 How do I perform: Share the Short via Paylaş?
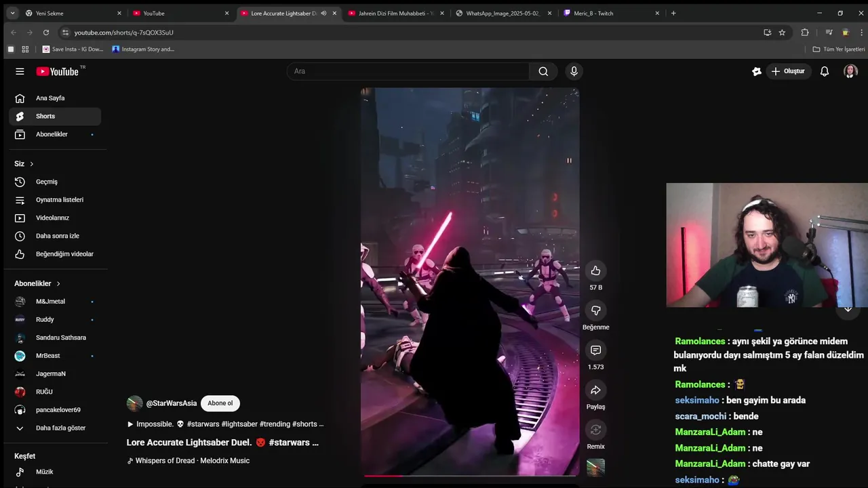coord(595,390)
